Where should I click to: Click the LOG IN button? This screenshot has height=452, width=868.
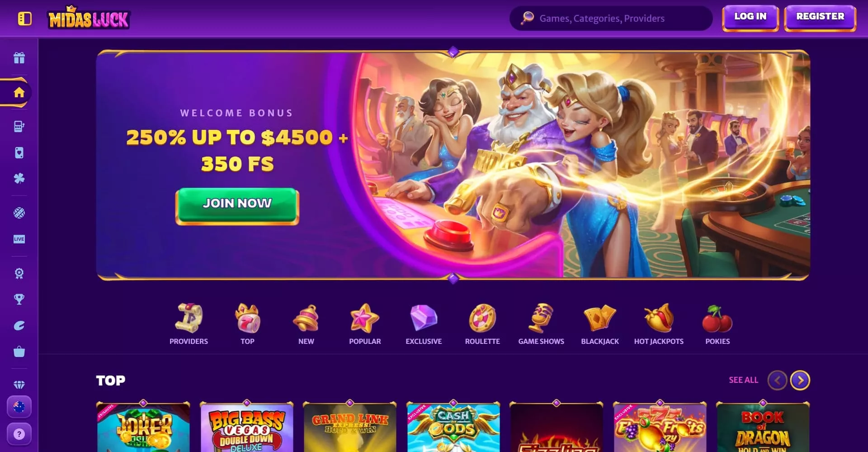[x=750, y=18]
